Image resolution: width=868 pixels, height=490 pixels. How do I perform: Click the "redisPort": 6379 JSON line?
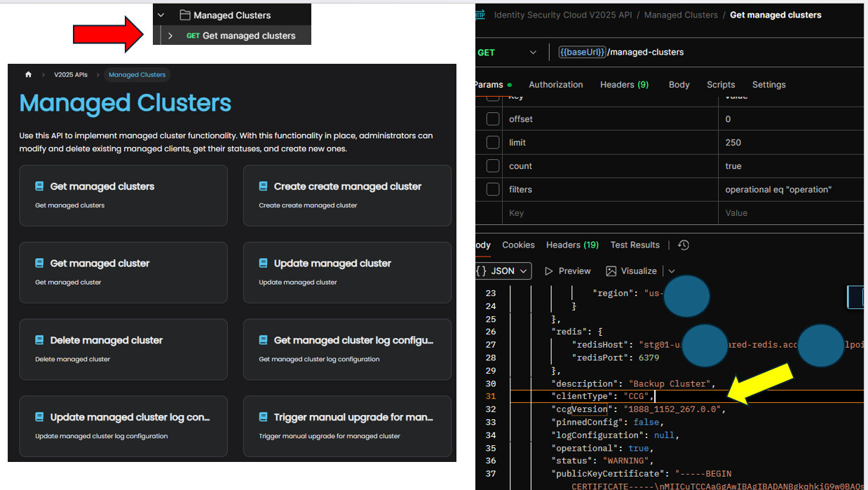click(x=616, y=358)
